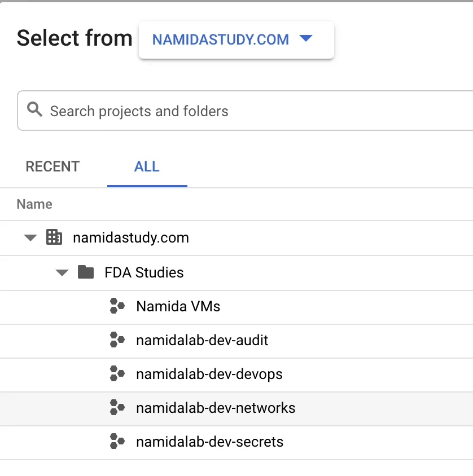Open the NAMIDASTUDY.COM organization dropdown
This screenshot has height=476, width=473.
click(221, 39)
